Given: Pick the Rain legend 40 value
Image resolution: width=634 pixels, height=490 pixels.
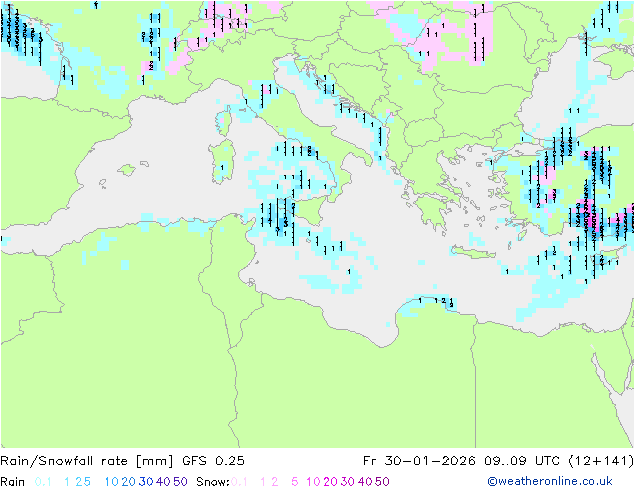Looking at the screenshot, I should pos(163,482).
